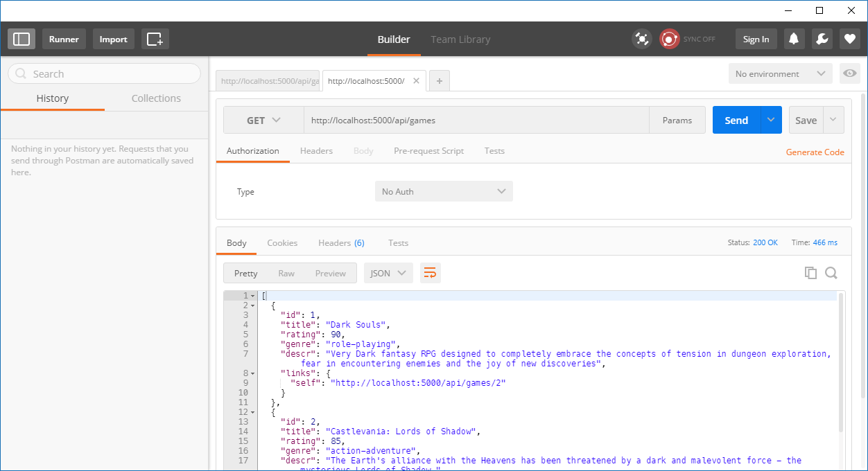Add a new request tab

click(x=439, y=81)
